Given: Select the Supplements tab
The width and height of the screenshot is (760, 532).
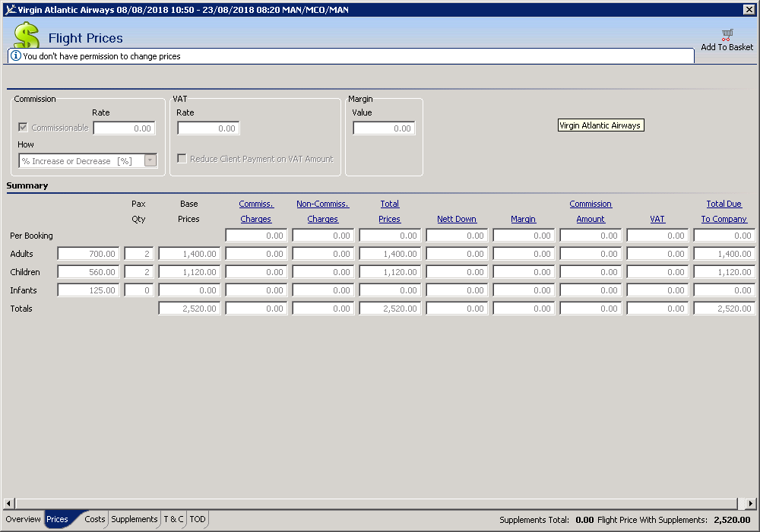Looking at the screenshot, I should [x=135, y=520].
